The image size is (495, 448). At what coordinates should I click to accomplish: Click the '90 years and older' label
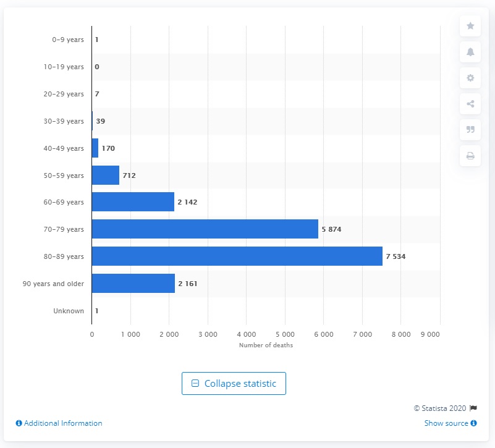(53, 284)
